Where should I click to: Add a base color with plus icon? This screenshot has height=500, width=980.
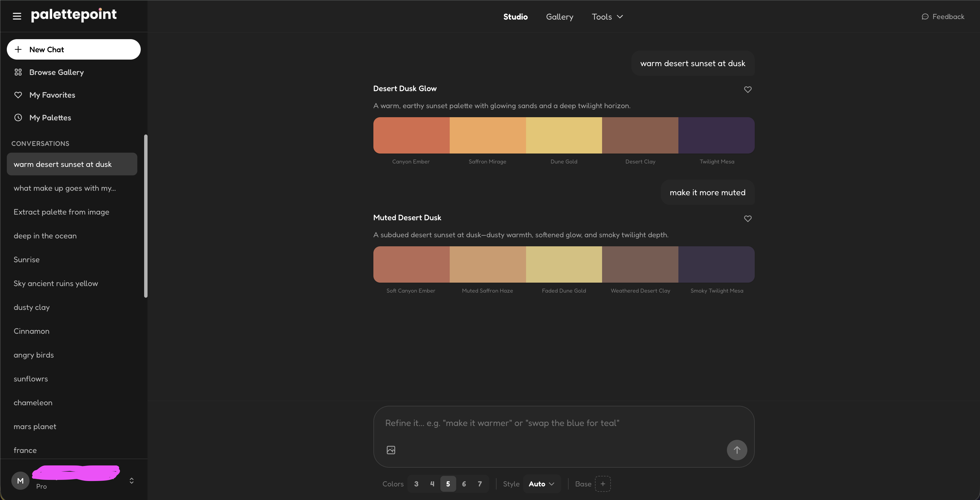coord(603,484)
